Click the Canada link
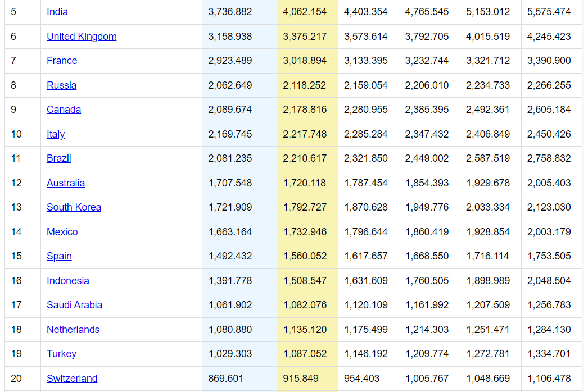588x392 pixels. coord(64,110)
